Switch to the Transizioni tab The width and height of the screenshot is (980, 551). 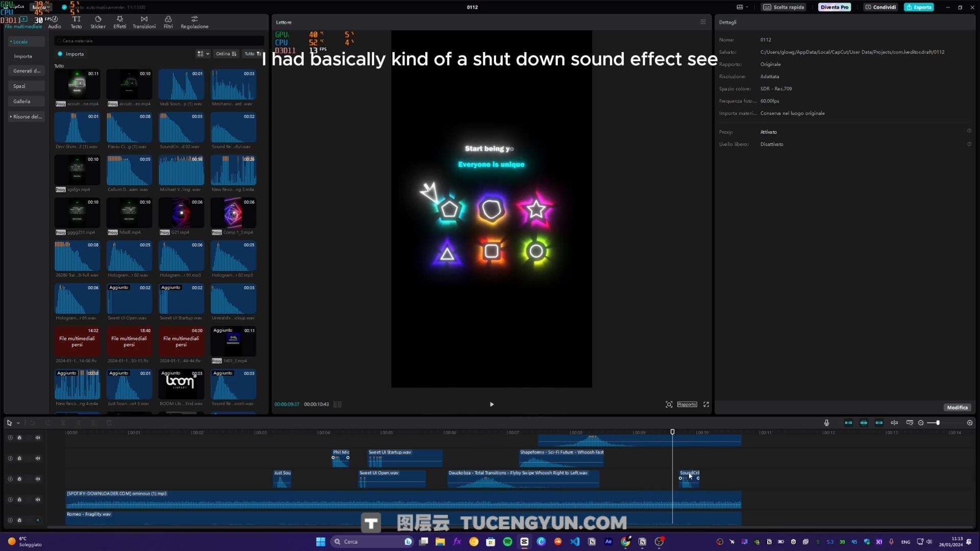(x=144, y=22)
